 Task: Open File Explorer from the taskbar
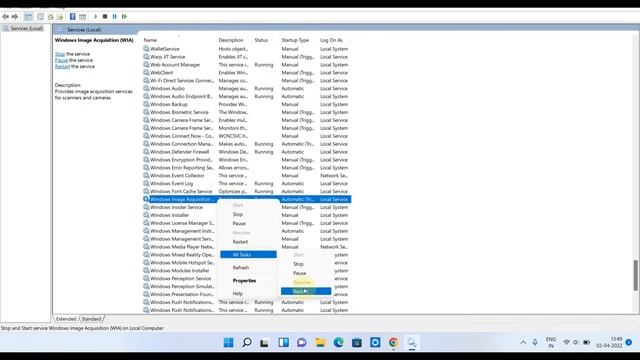point(320,342)
